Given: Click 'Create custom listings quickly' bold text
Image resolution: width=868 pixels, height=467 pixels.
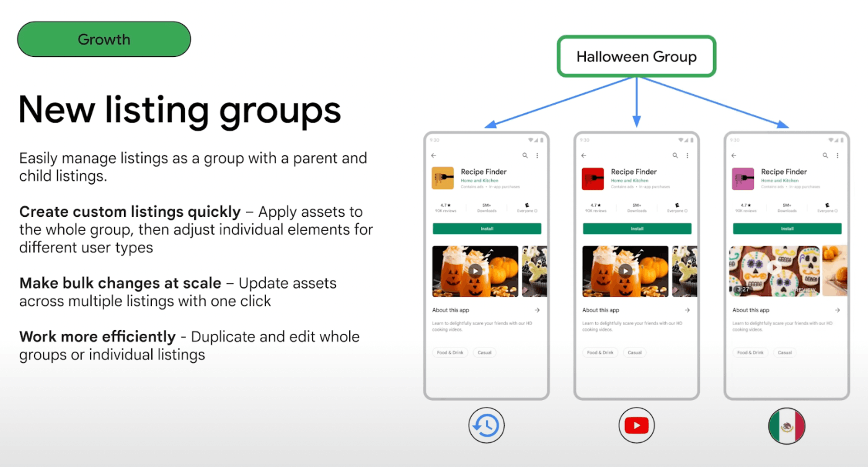Looking at the screenshot, I should click(130, 212).
